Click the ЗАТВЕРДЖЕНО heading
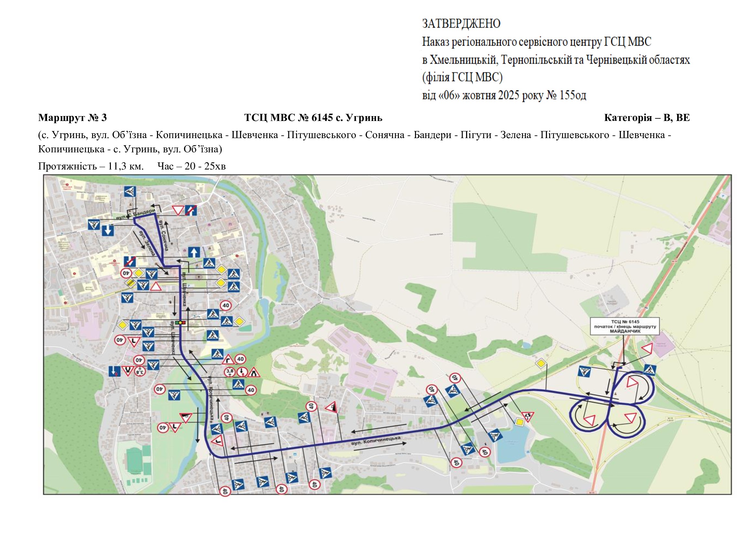This screenshot has height=535, width=756. coord(461,23)
